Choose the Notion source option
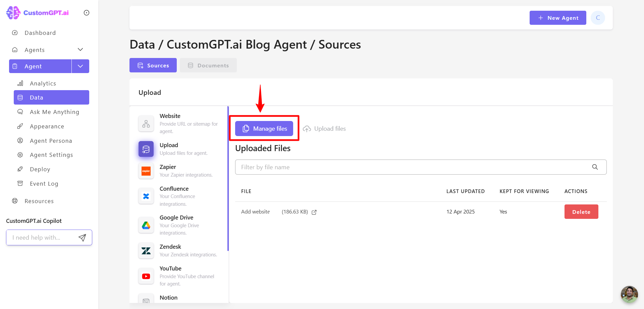 click(168, 298)
